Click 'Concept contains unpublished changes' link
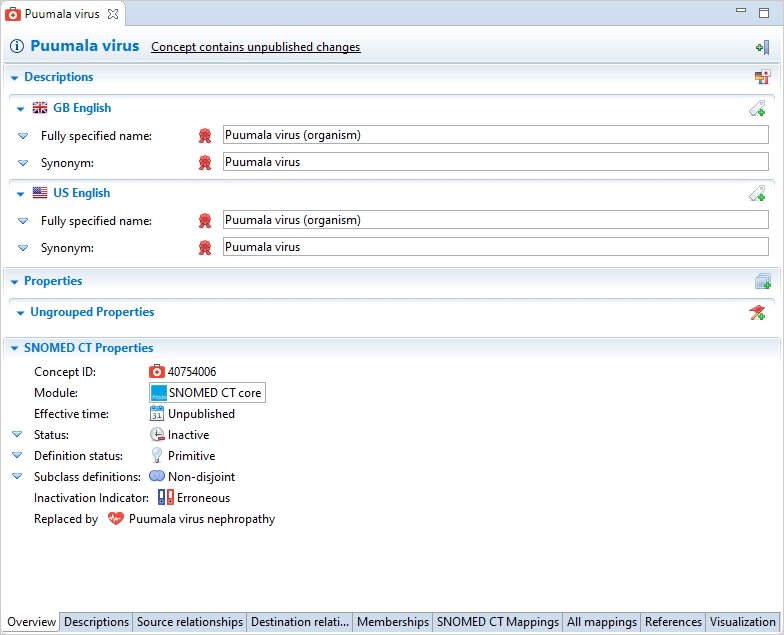Viewport: 784px width, 635px height. click(x=255, y=47)
